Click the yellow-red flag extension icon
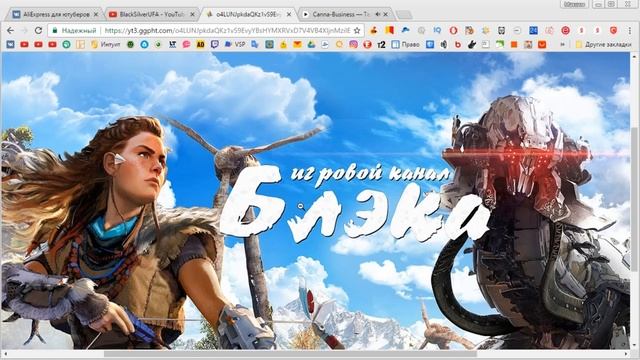 coord(389,31)
